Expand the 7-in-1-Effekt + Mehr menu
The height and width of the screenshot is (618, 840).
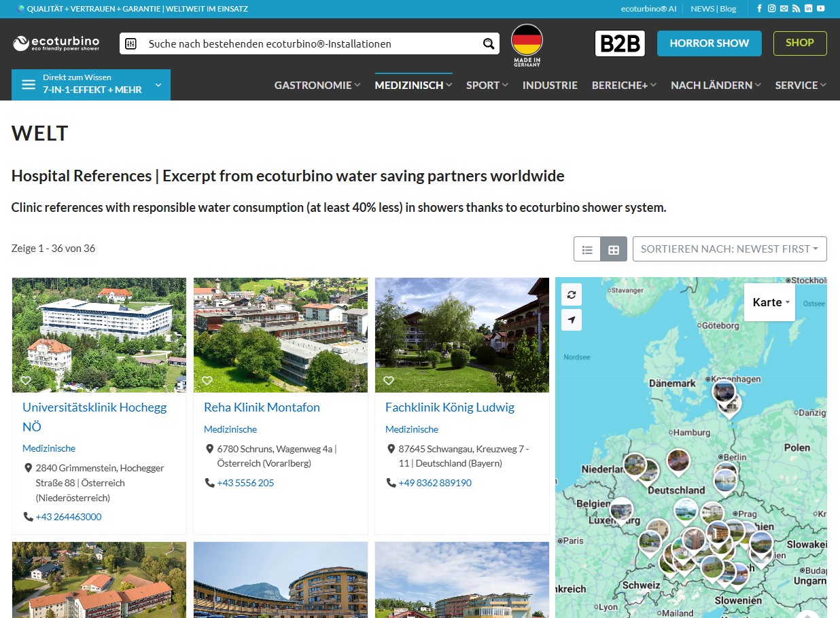coord(91,85)
